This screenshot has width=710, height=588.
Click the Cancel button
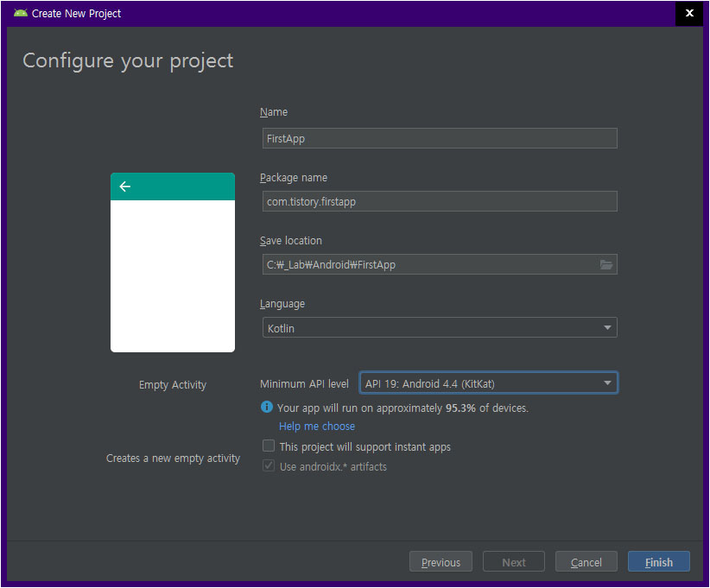point(586,562)
